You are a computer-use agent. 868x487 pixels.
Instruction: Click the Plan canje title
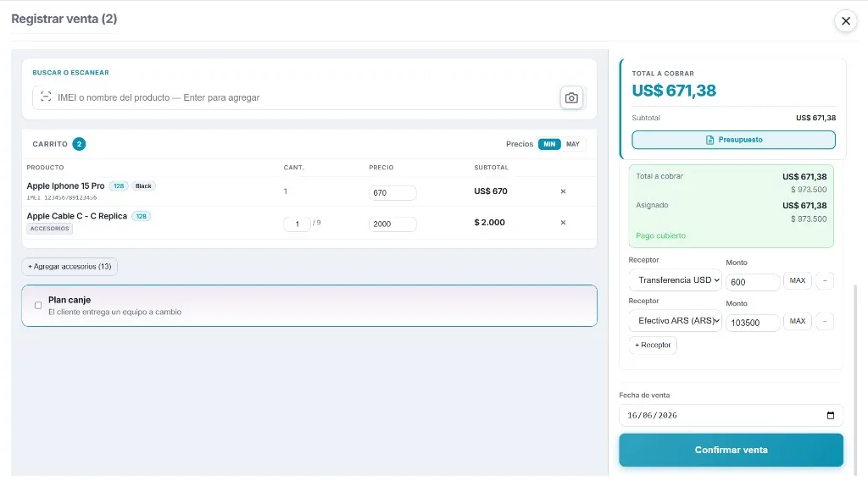[70, 300]
